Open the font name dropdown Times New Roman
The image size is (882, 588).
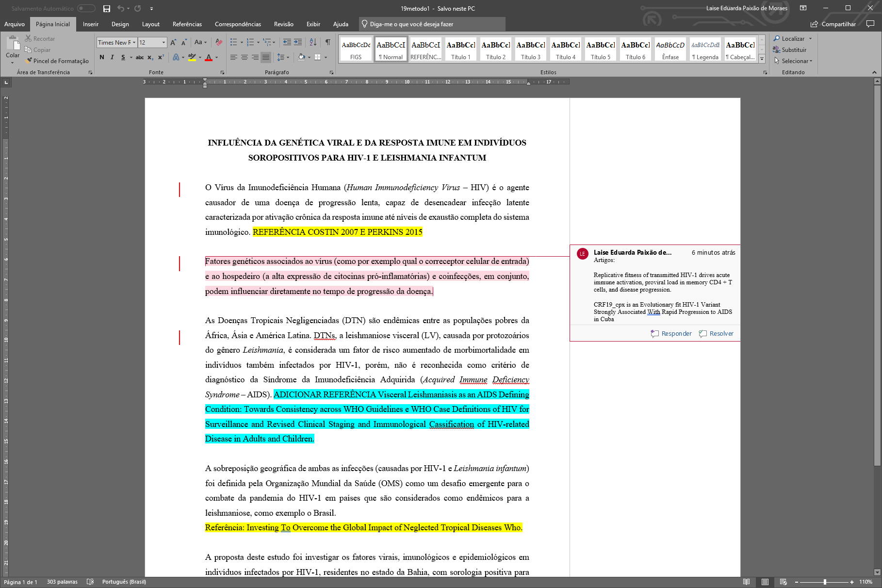coord(134,43)
